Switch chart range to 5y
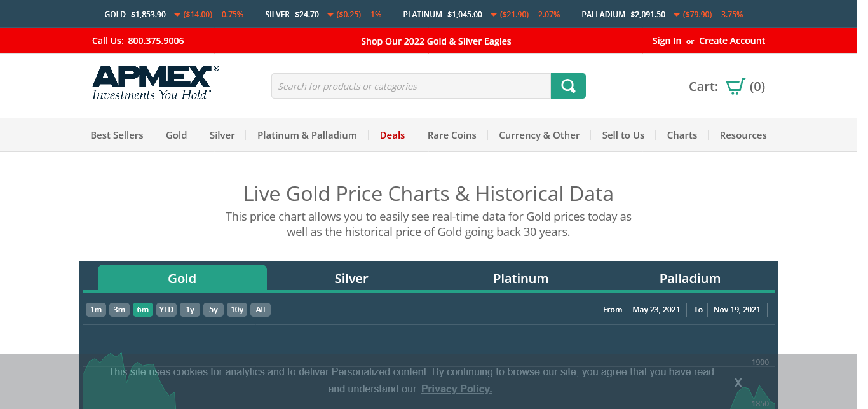The height and width of the screenshot is (409, 868). click(x=214, y=310)
